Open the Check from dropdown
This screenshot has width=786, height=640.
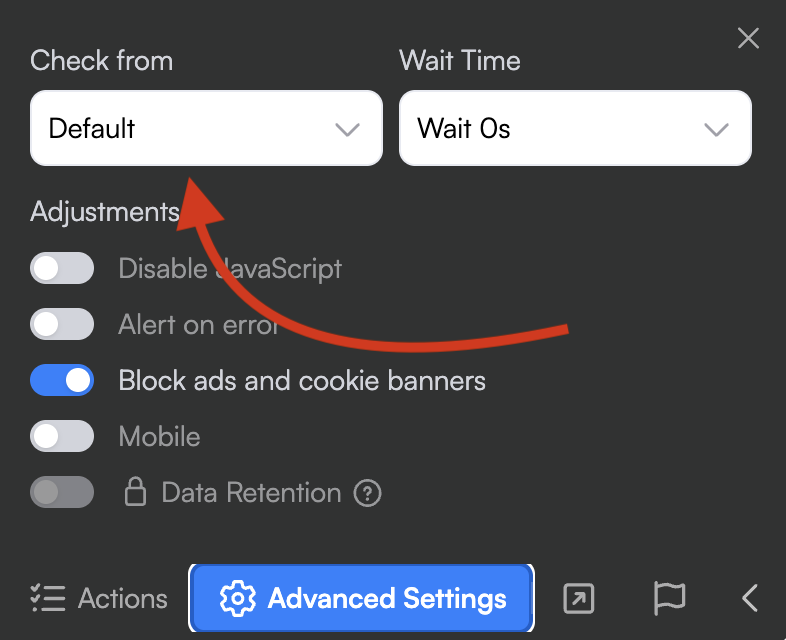coord(206,128)
